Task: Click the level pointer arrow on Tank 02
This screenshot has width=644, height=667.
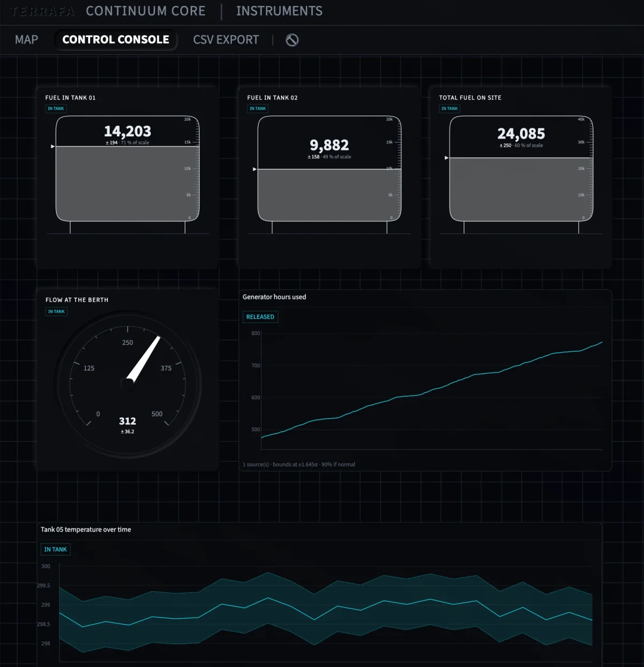Action: 254,169
